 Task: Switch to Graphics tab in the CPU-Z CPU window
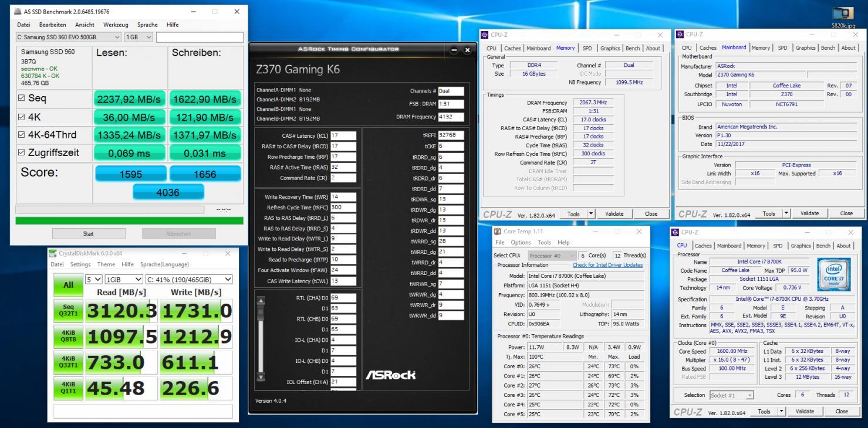click(x=801, y=246)
